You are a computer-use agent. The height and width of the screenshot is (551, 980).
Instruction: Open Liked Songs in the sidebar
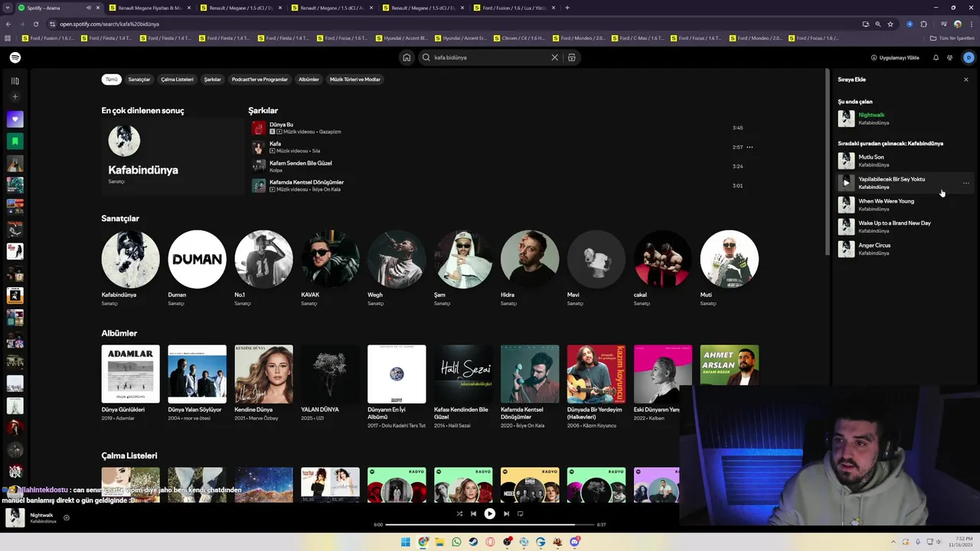tap(15, 119)
